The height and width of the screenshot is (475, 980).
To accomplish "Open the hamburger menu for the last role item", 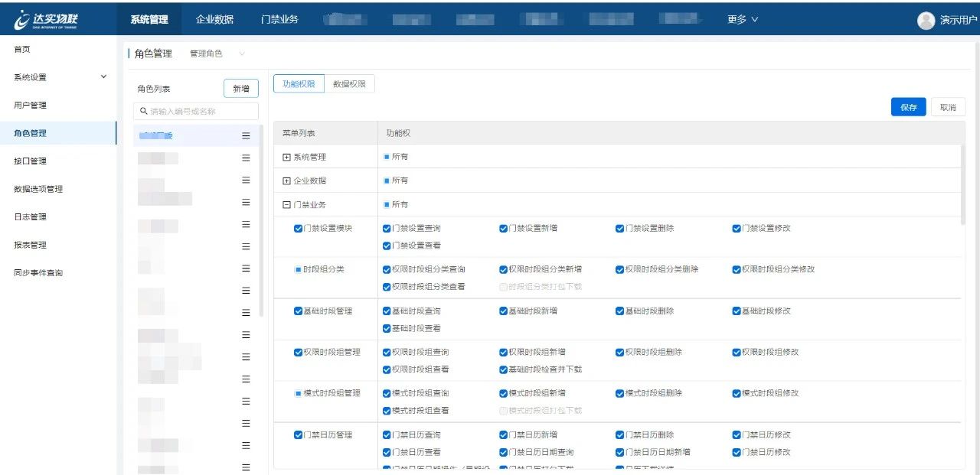I will (x=247, y=467).
